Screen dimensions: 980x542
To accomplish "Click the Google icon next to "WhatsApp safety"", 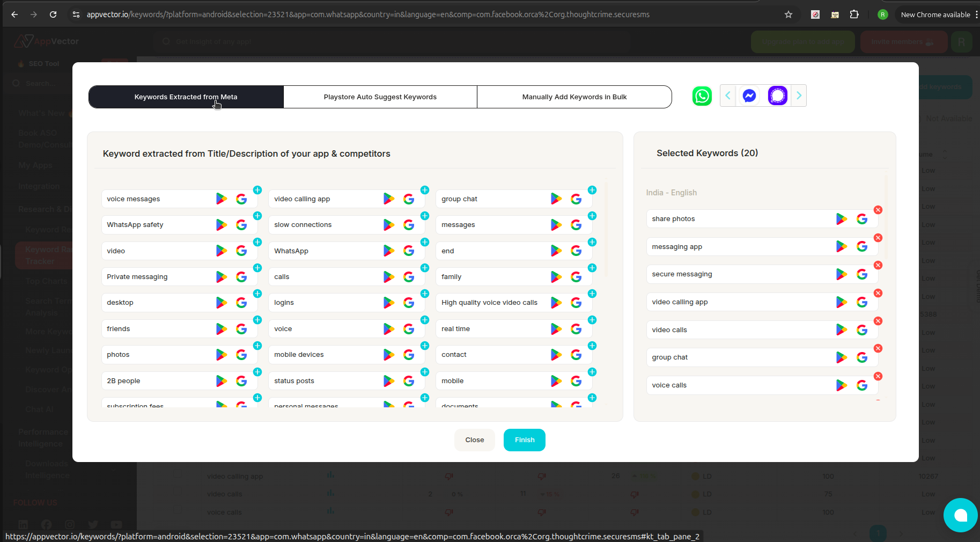I will 241,225.
